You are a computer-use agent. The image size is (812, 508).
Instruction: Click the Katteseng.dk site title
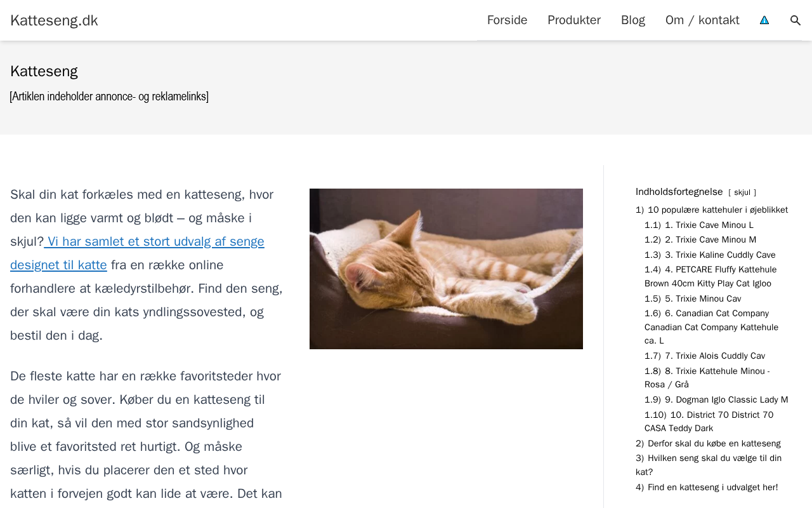pos(54,20)
